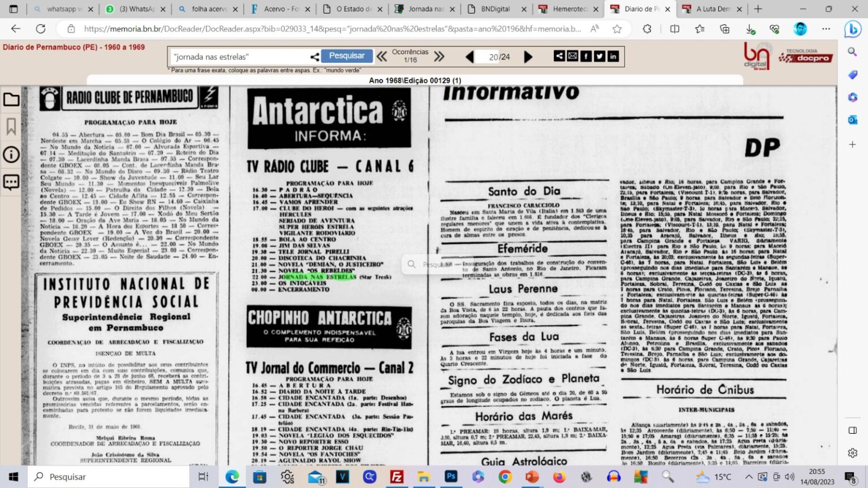Switch to the "A Luta Dem" browser tab

713,9
